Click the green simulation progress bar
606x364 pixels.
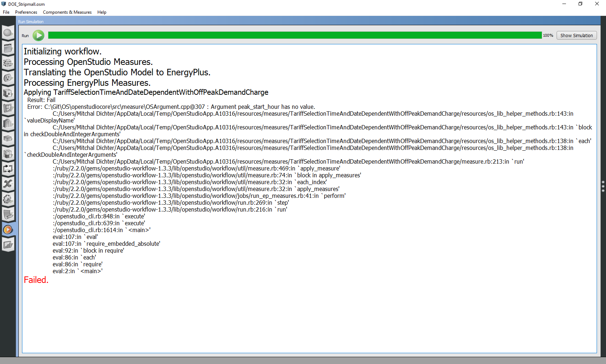coord(289,35)
